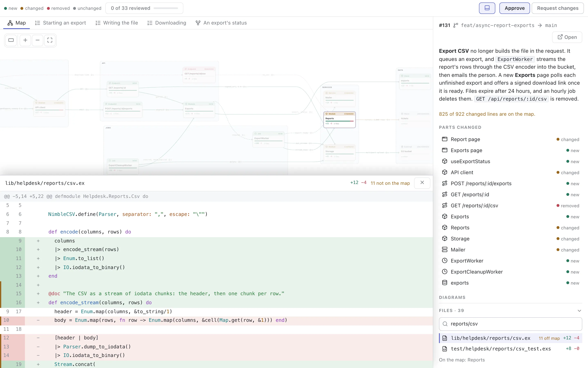This screenshot has height=368, width=588.
Task: Select exports store part in list
Action: (510, 283)
